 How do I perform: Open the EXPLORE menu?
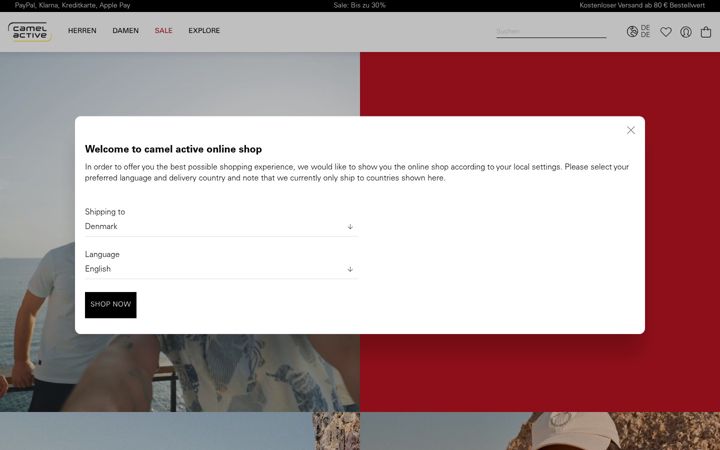tap(204, 31)
